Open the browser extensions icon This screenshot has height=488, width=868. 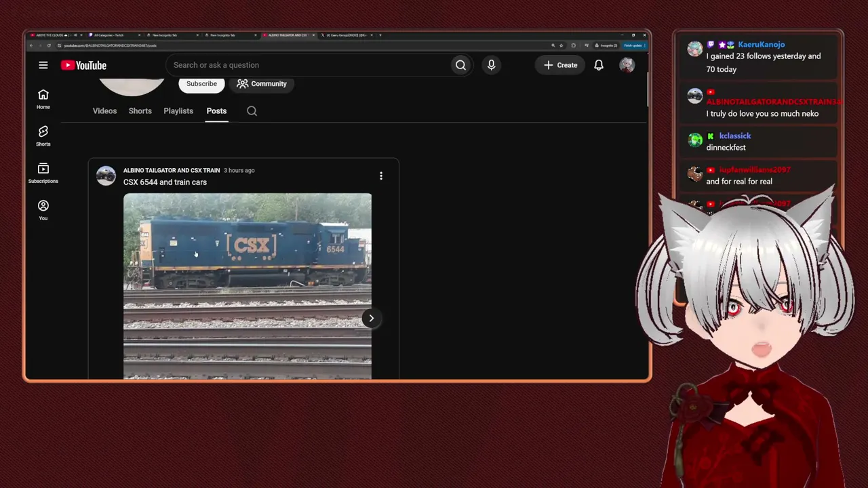click(x=574, y=45)
